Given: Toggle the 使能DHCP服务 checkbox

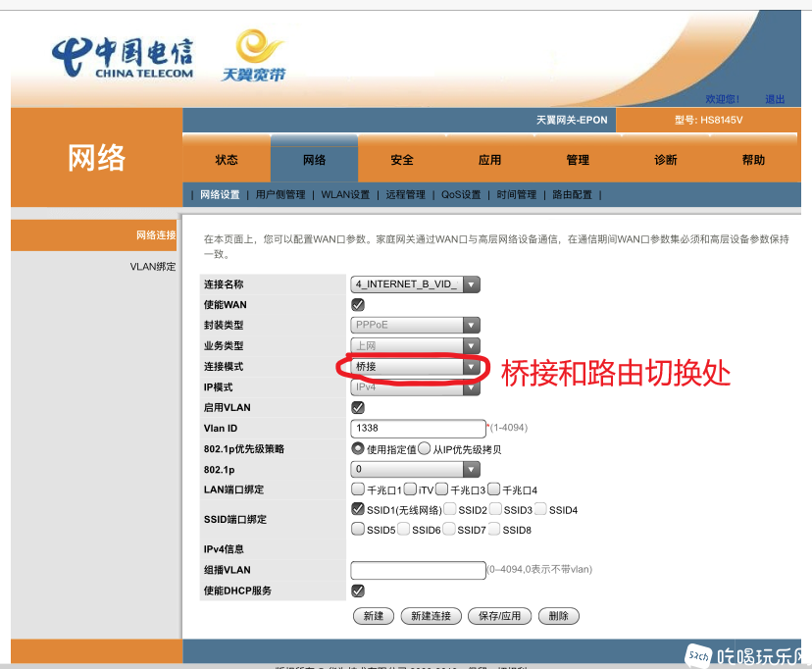Looking at the screenshot, I should click(358, 591).
